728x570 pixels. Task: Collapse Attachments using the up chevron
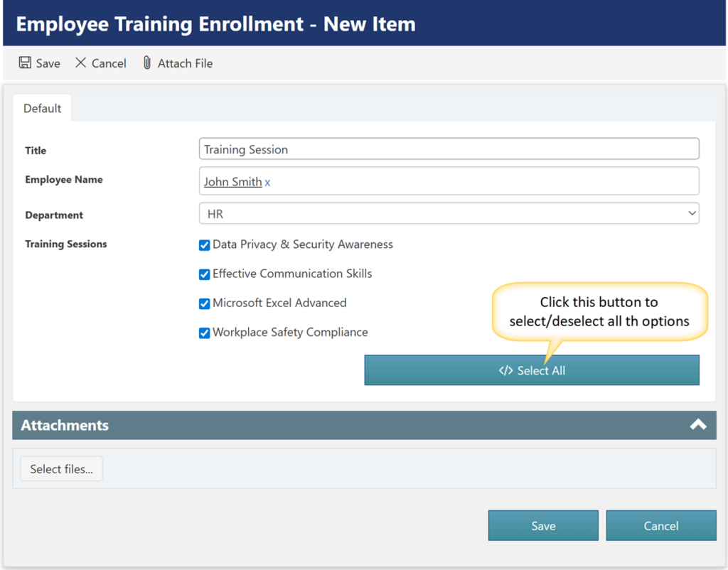point(697,424)
